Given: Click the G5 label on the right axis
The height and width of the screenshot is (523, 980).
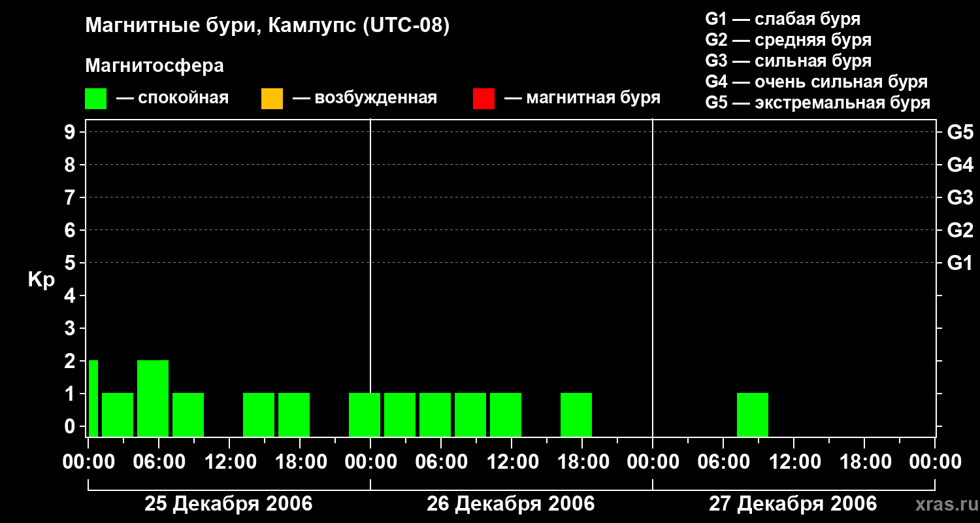Looking at the screenshot, I should tap(960, 132).
